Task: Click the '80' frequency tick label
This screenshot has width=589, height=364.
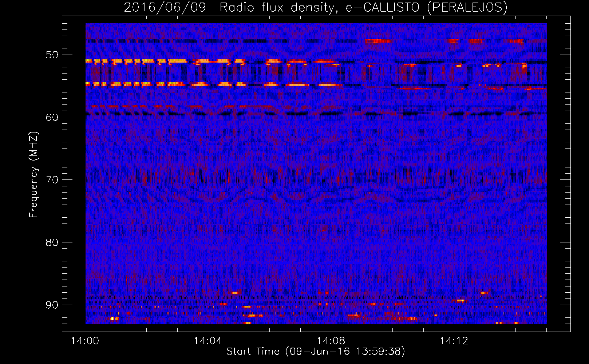Action: [52, 242]
